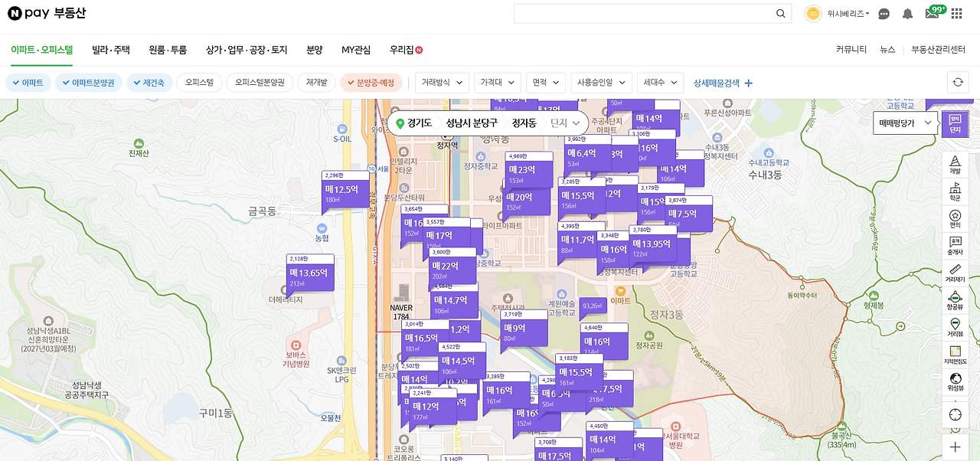Select the 아파트·오피스텔 tab
Screen dimensions: 980x461
tap(41, 50)
